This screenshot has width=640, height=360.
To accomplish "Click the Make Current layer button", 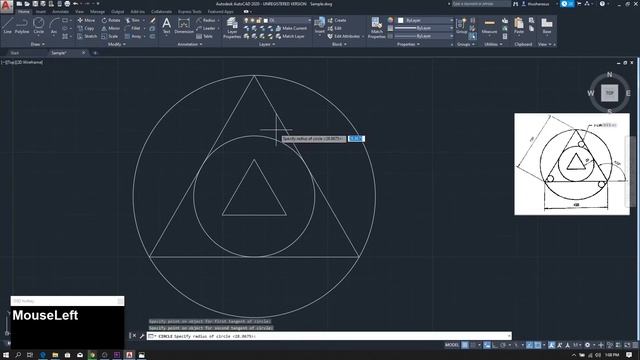I will point(291,28).
